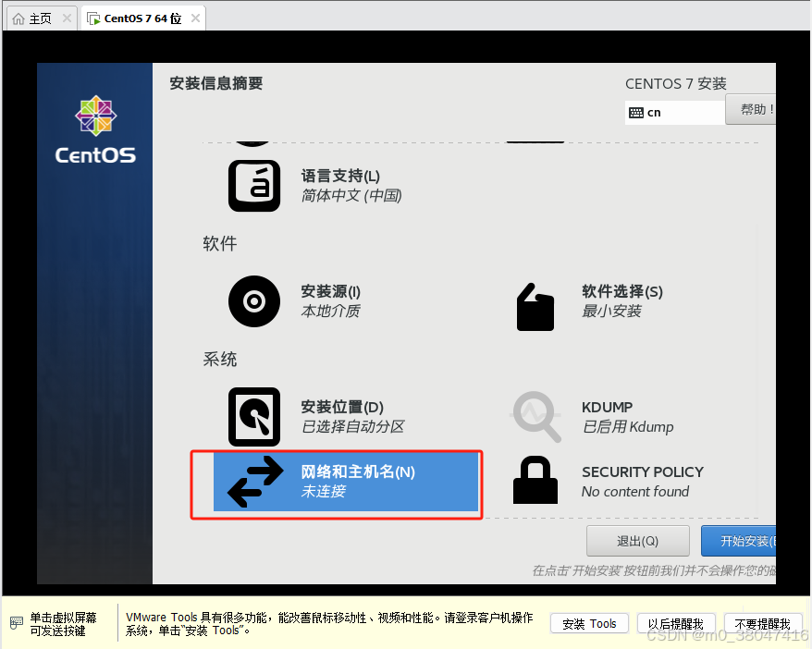Click the keyboard icon in VMware hint bar
The height and width of the screenshot is (649, 812).
(17, 622)
